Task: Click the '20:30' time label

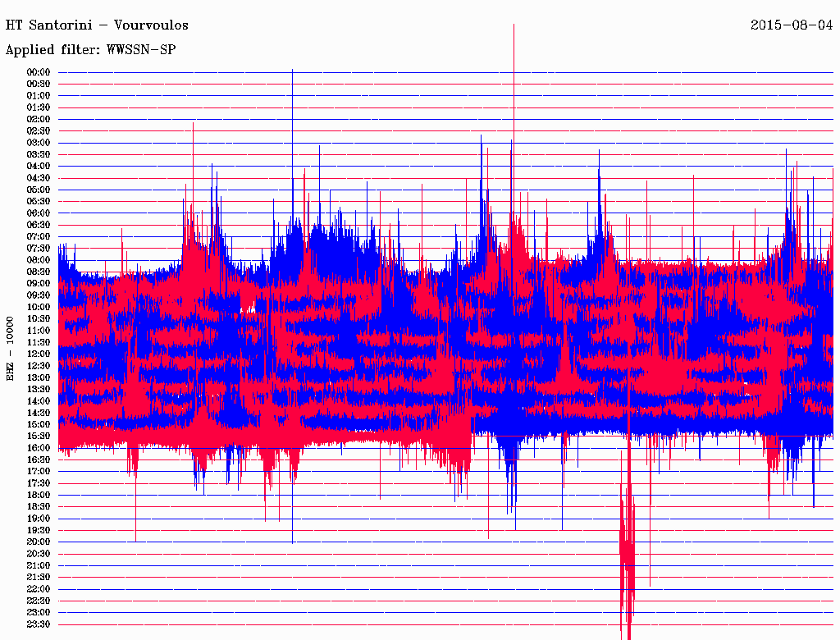Action: tap(39, 554)
